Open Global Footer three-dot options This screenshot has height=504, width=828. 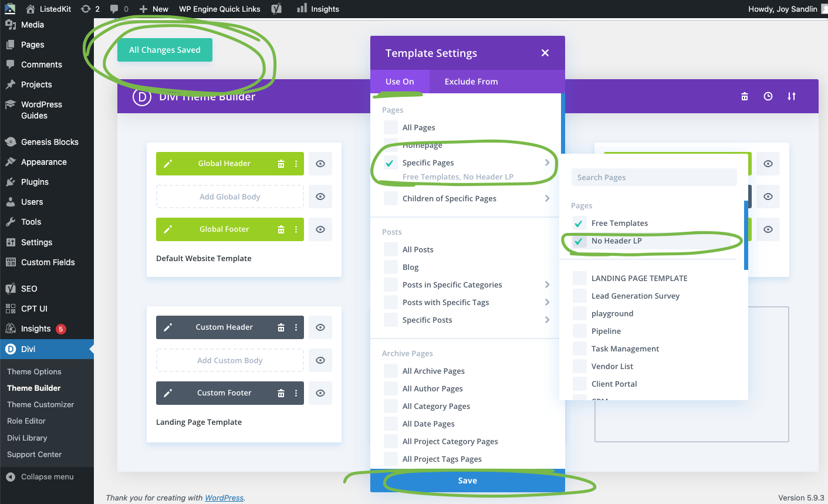(x=296, y=229)
